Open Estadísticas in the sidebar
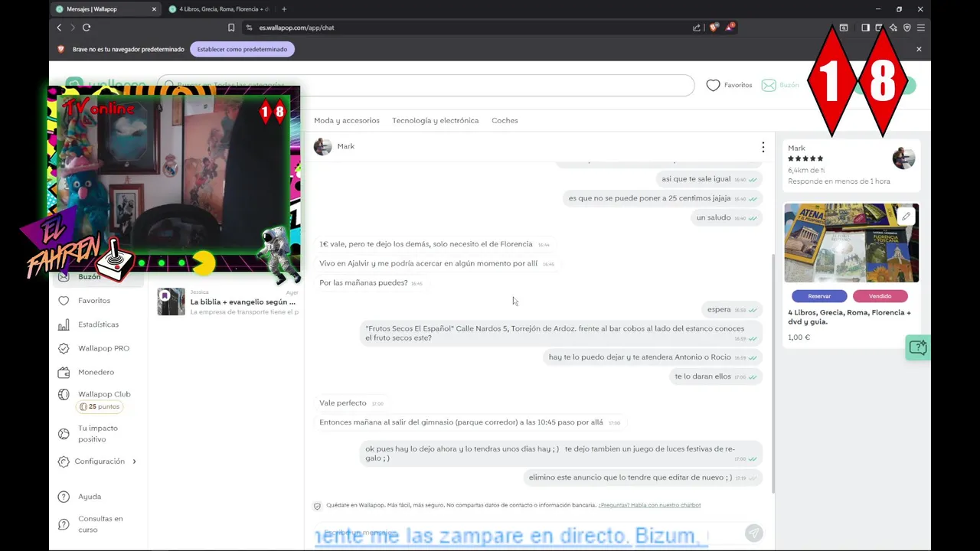 [100, 324]
